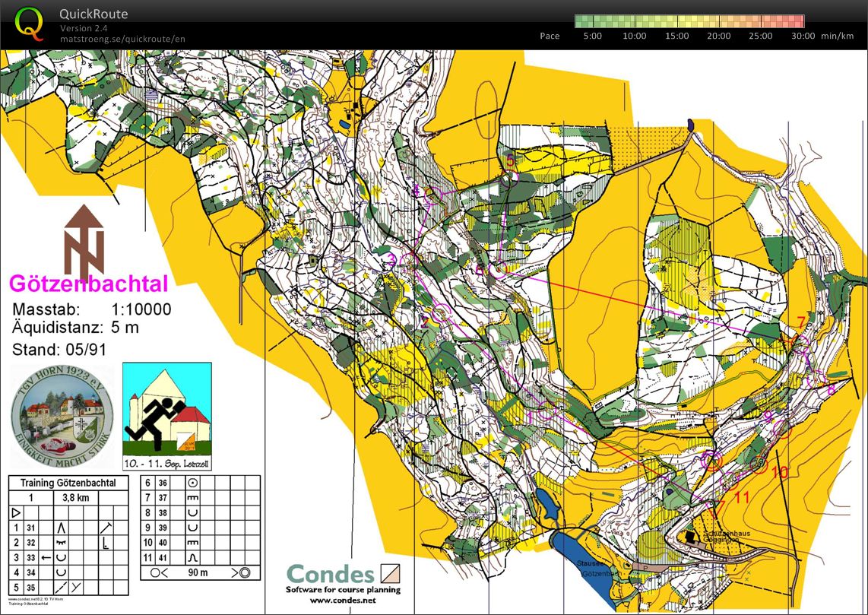Screen dimensions: 868x615
Task: Click the start triangle in control table
Action: click(x=15, y=512)
